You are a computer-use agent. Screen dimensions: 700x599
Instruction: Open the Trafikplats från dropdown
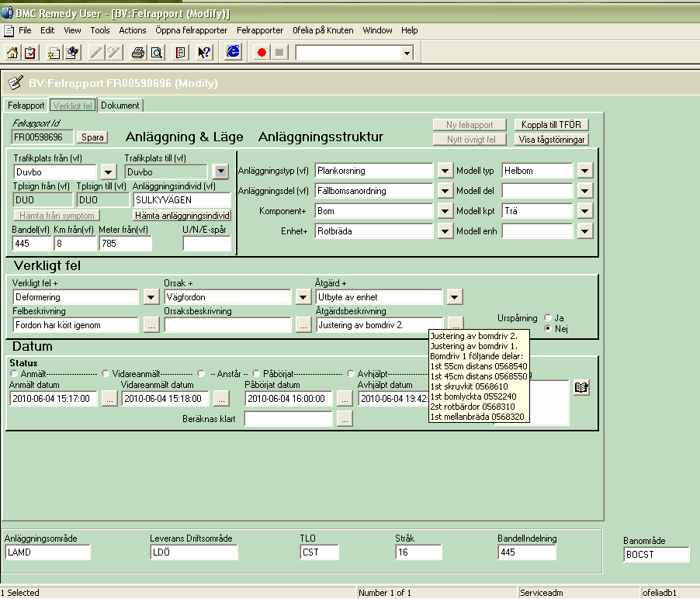[109, 171]
